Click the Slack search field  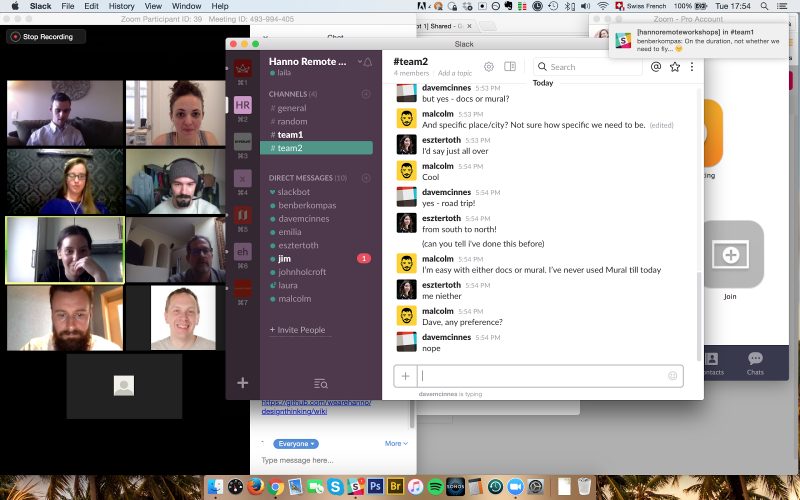pyautogui.click(x=588, y=67)
